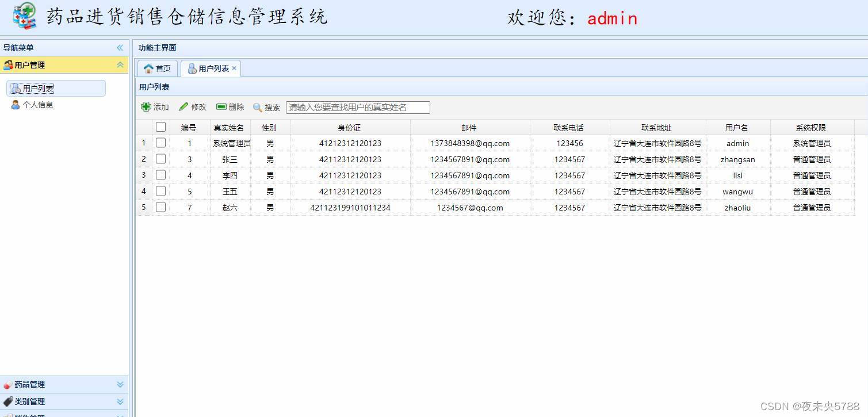Click the 系统管理员 permission cell for admin
Viewport: 868px width, 417px height.
(x=812, y=143)
